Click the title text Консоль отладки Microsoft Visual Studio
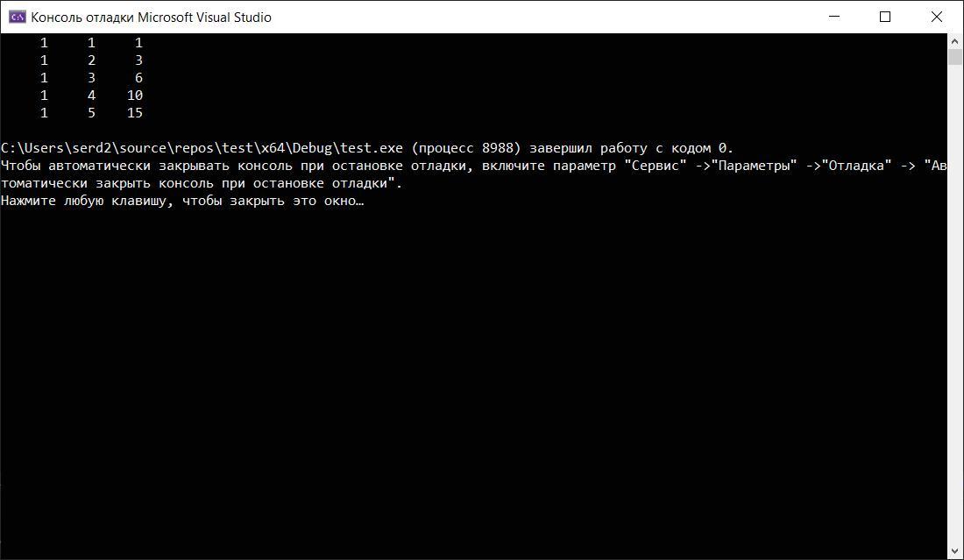 [x=152, y=18]
